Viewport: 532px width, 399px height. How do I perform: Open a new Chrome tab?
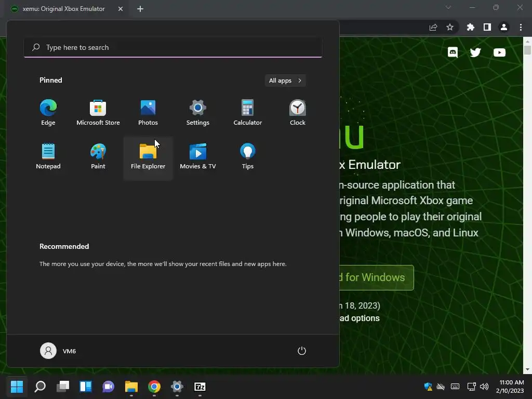(x=140, y=9)
